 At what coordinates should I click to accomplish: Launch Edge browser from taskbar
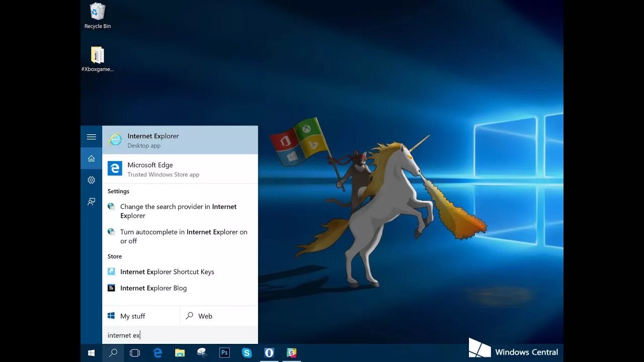[157, 353]
